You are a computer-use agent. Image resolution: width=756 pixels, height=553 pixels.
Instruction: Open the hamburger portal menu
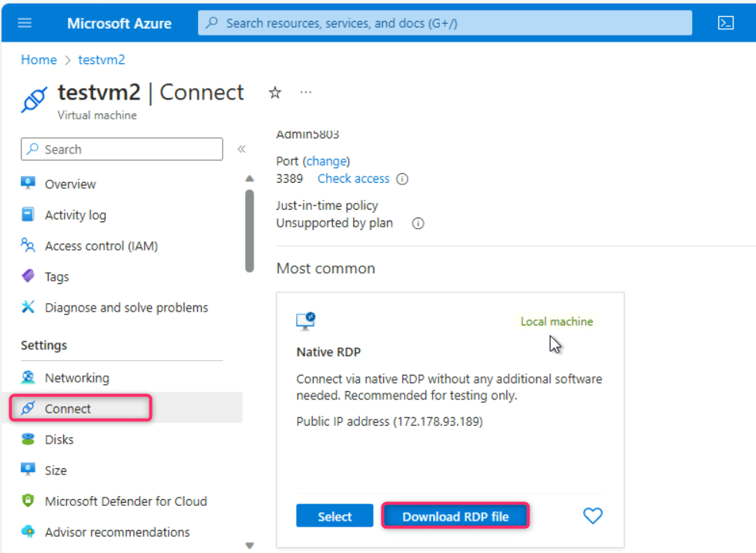pos(25,23)
